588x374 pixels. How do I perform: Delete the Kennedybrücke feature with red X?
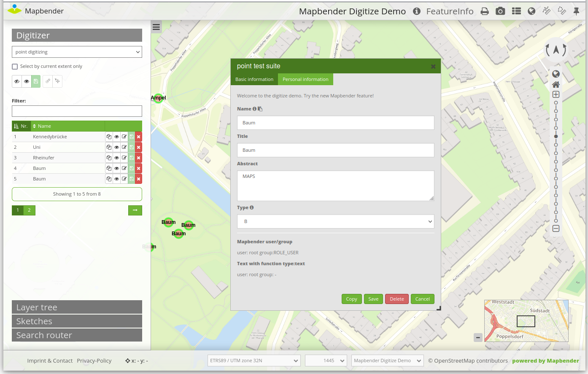point(138,137)
